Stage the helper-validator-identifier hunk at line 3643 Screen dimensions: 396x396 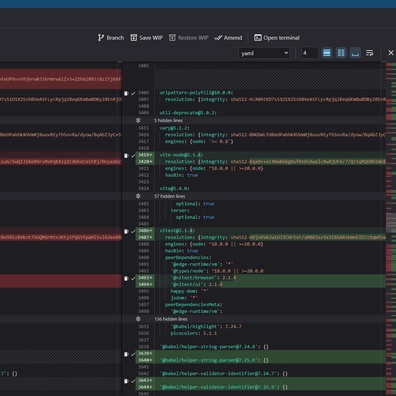(133, 381)
